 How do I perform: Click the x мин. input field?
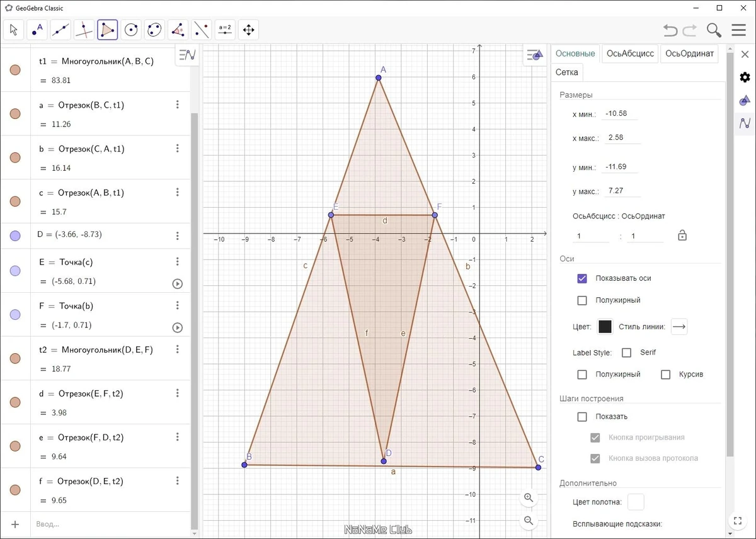[x=620, y=114]
